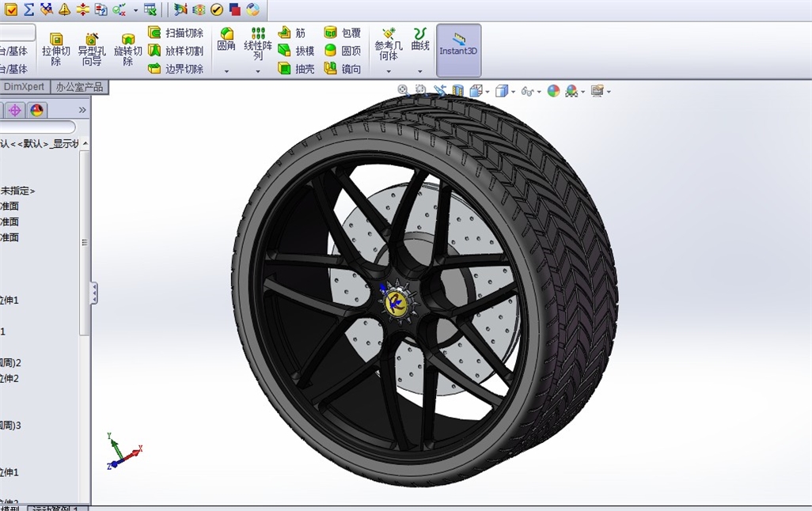Click the 放样切割 lofted cut command
Viewport: 812px width, 511px height.
pos(176,51)
